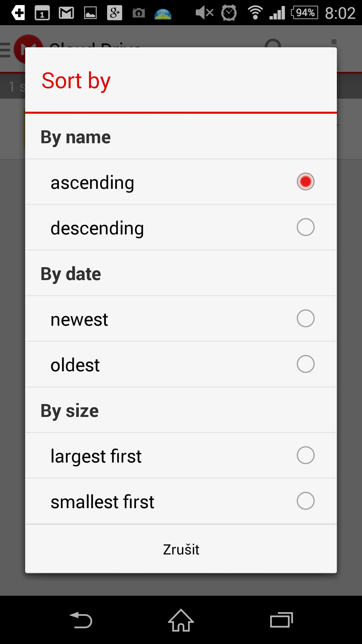Select the descending radio button
Image resolution: width=362 pixels, height=644 pixels.
click(305, 227)
